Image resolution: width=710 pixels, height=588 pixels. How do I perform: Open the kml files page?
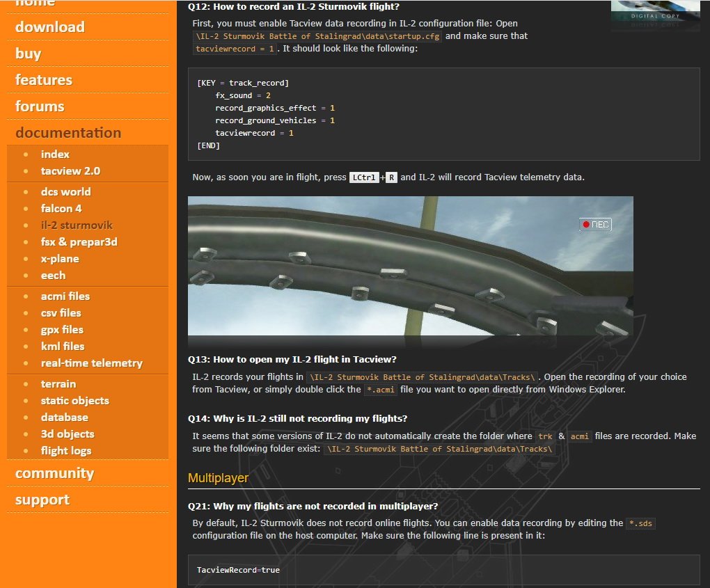pos(63,347)
